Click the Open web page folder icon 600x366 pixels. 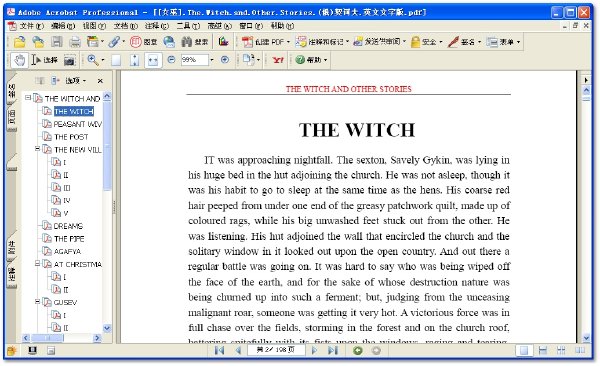point(38,42)
